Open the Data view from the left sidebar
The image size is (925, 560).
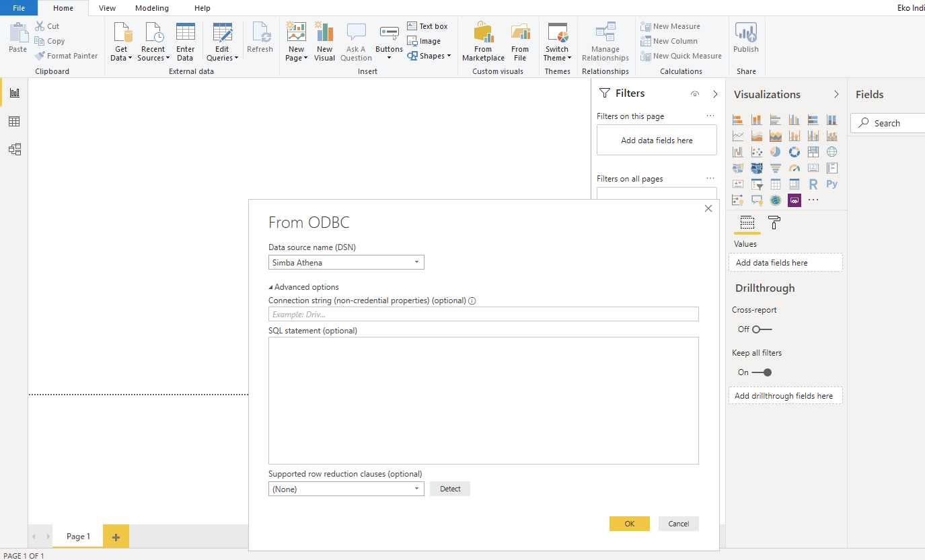[14, 121]
